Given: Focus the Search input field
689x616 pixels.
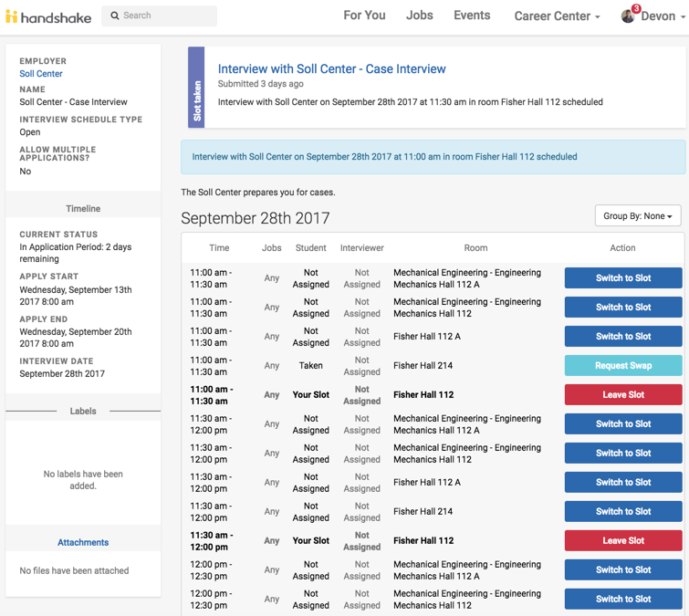Looking at the screenshot, I should (159, 16).
